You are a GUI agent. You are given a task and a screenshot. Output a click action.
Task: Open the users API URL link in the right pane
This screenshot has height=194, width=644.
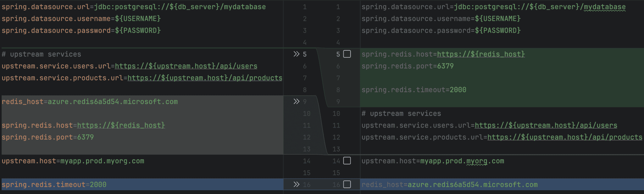tap(546, 125)
